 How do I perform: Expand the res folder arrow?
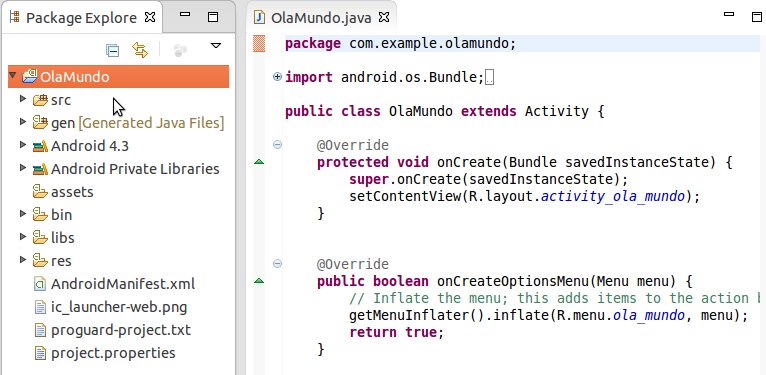click(x=22, y=260)
